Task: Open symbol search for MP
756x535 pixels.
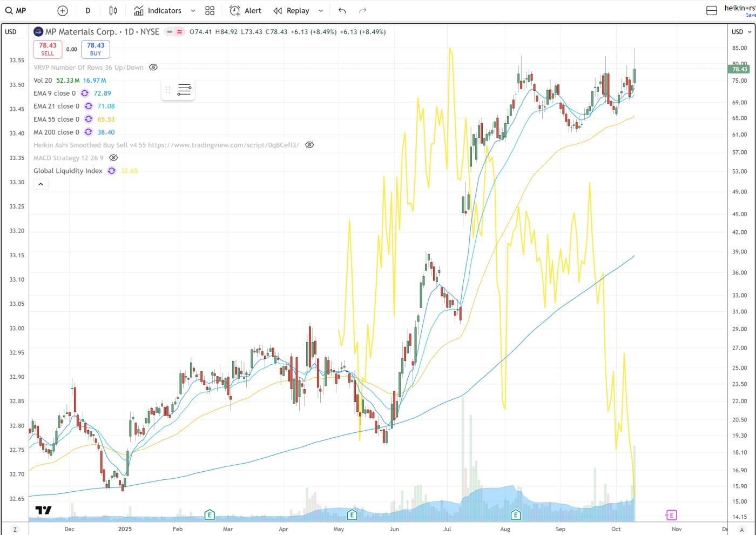Action: point(16,11)
